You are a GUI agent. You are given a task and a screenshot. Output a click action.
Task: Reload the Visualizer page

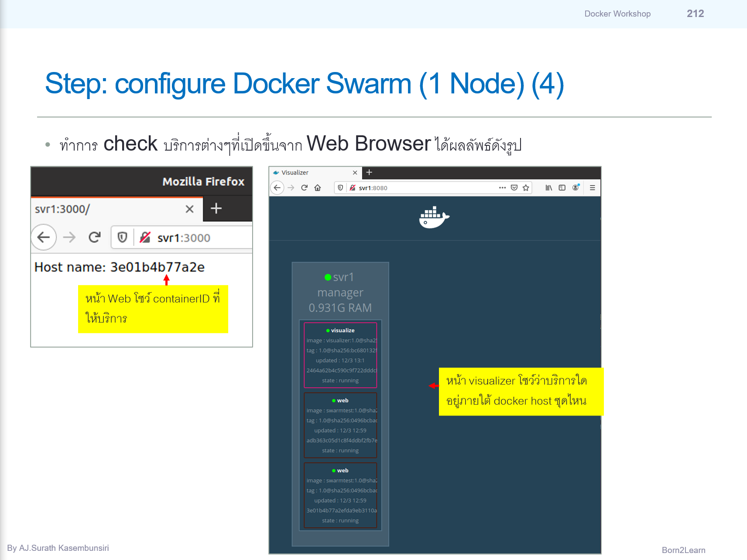pyautogui.click(x=304, y=188)
